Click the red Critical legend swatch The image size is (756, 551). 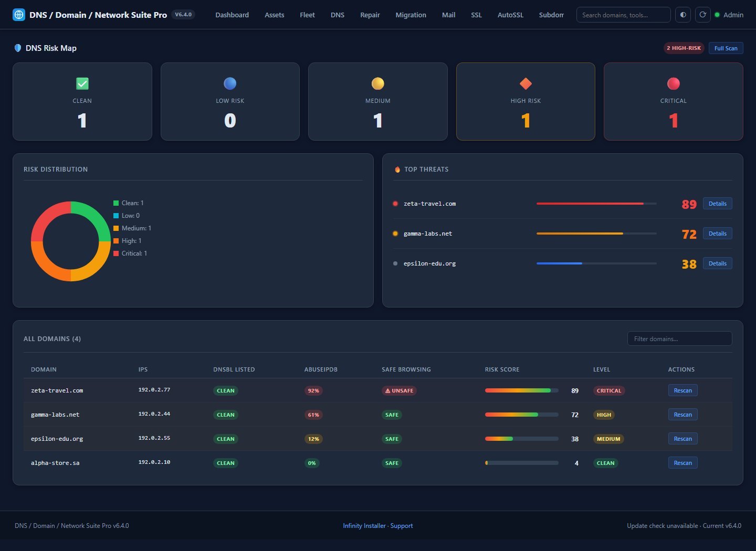tap(116, 253)
